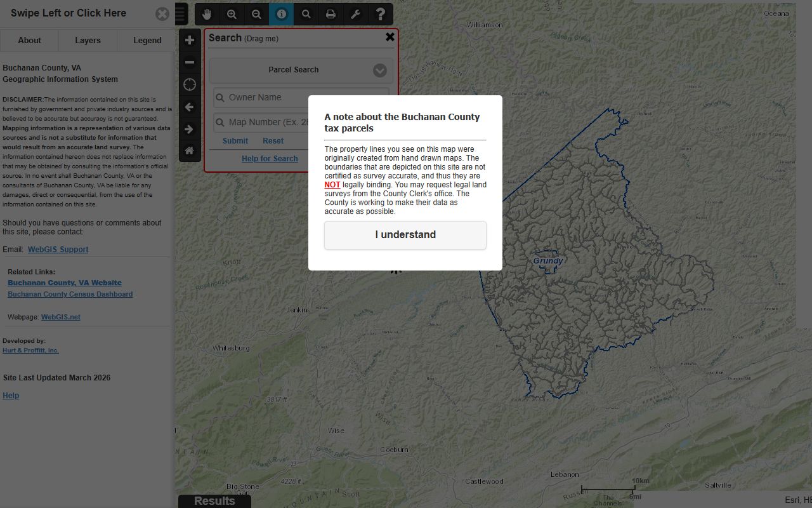Open the WebGIS Support email link

(x=58, y=250)
